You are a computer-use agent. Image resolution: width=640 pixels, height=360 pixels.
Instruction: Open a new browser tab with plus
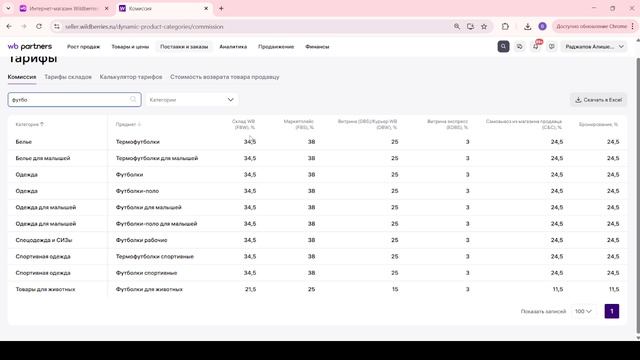(221, 8)
